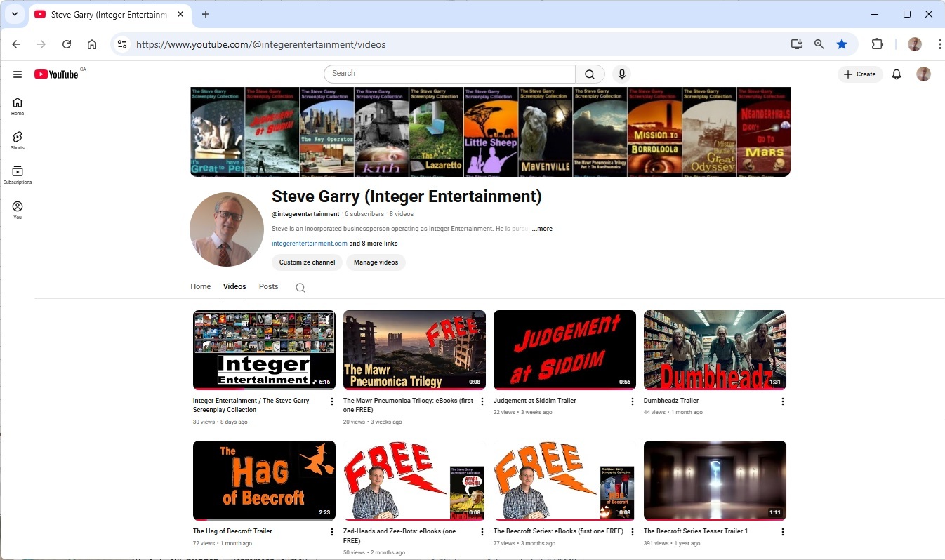Expand channel description with ...more

pyautogui.click(x=541, y=229)
